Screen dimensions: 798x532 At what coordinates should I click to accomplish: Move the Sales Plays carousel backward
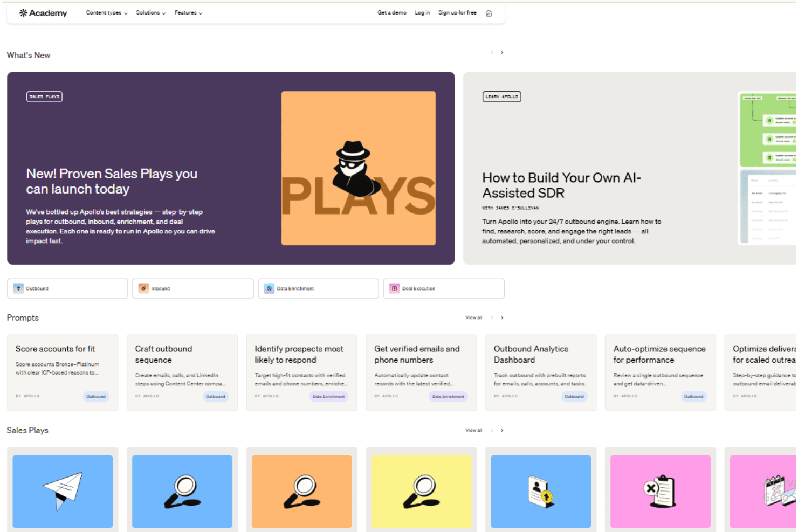(x=492, y=430)
